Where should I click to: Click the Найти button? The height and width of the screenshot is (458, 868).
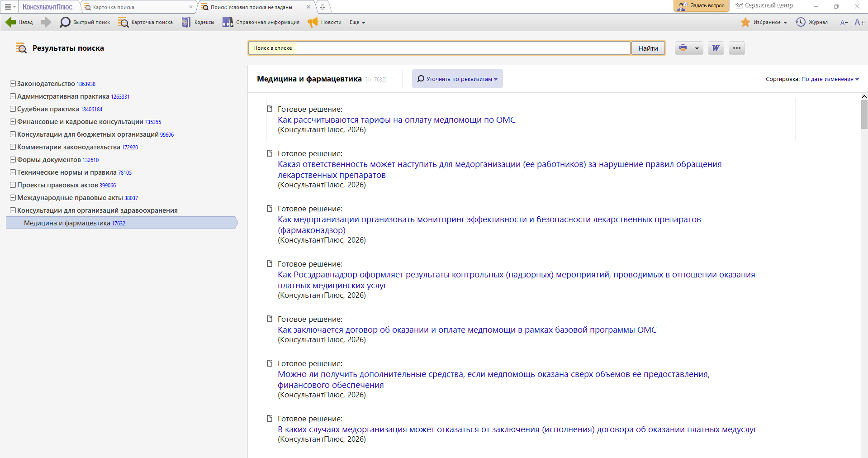coord(648,48)
